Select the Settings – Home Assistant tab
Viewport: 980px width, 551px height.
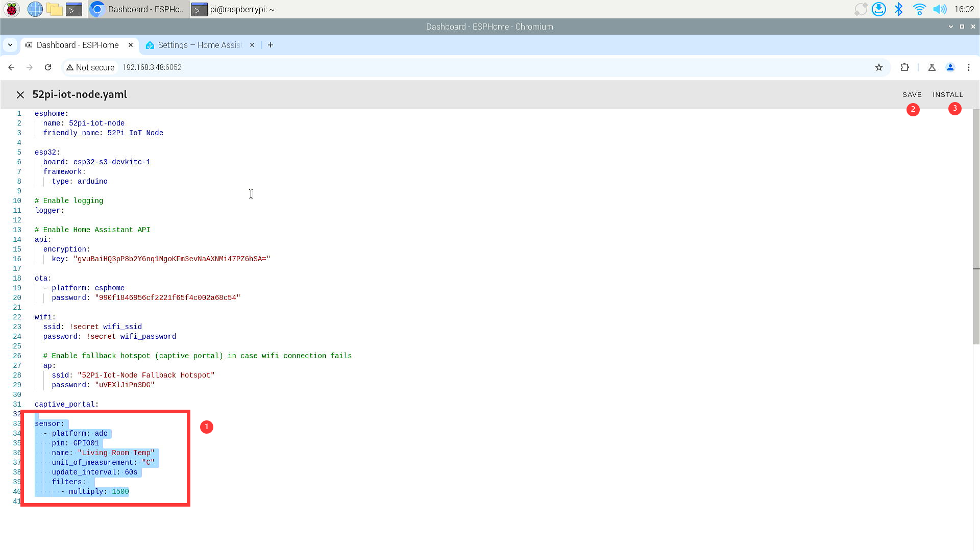pos(200,45)
